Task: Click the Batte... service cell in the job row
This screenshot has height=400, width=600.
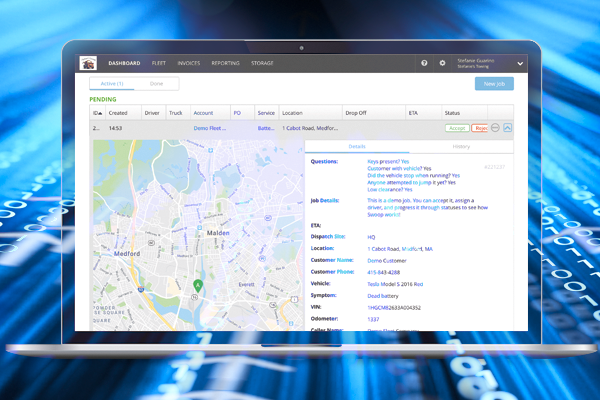Action: coord(266,128)
